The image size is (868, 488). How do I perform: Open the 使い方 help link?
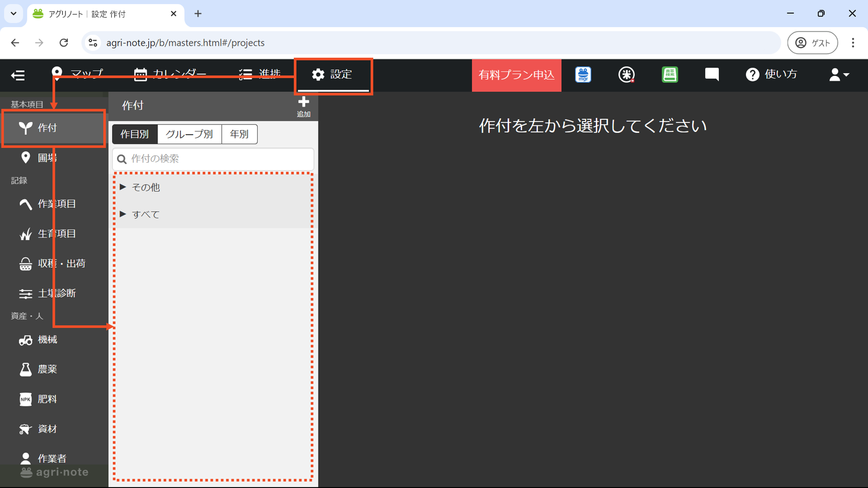pyautogui.click(x=772, y=75)
